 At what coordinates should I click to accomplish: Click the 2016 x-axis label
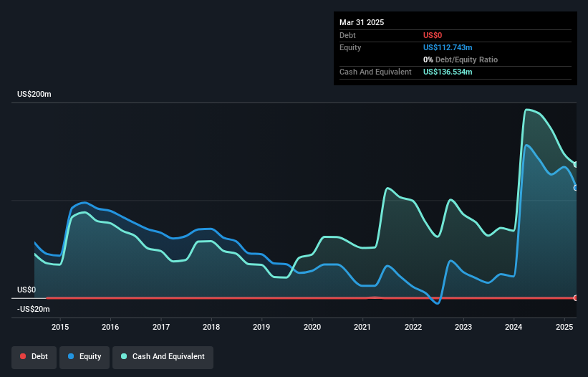tap(110, 327)
